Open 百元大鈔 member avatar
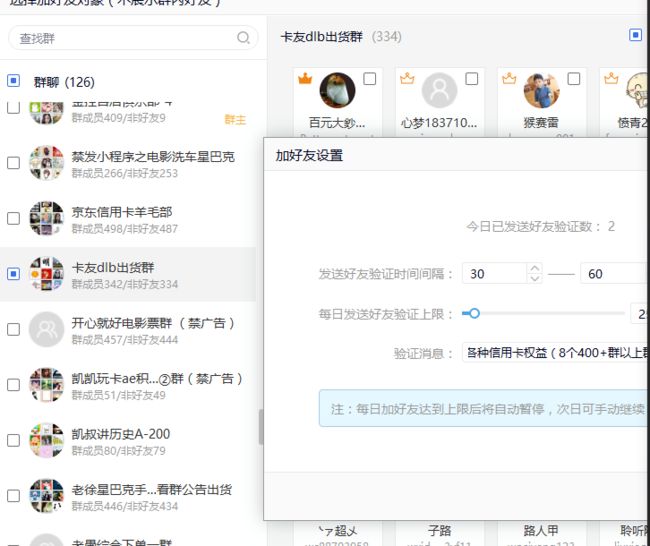 pos(337,90)
